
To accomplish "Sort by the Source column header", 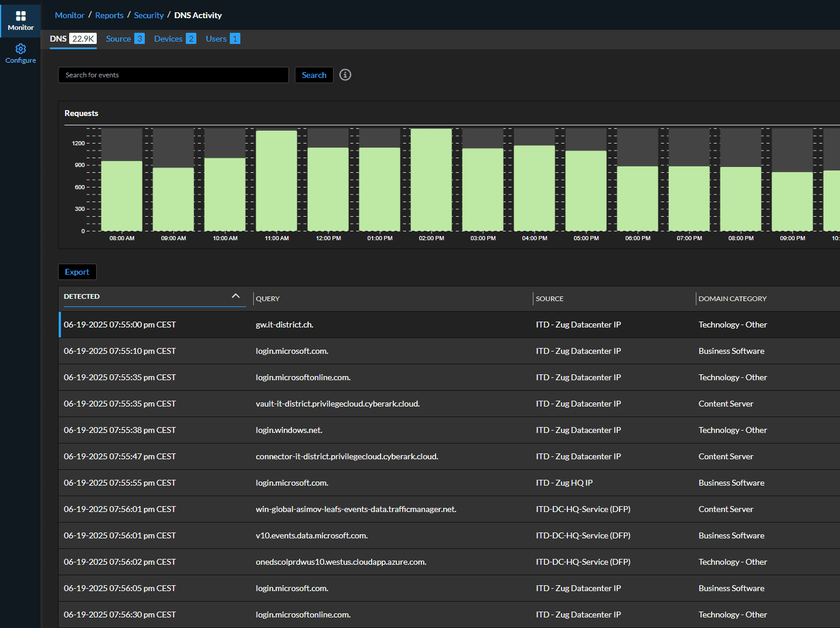I will coord(550,299).
